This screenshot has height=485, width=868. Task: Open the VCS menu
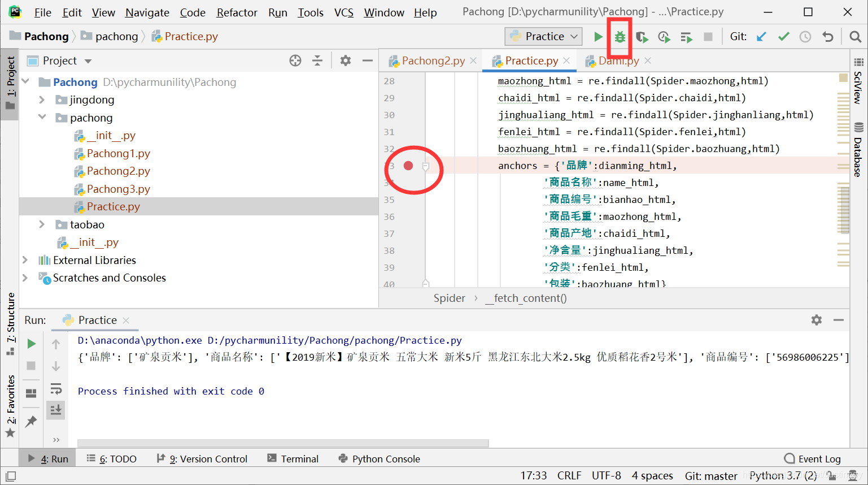point(343,12)
